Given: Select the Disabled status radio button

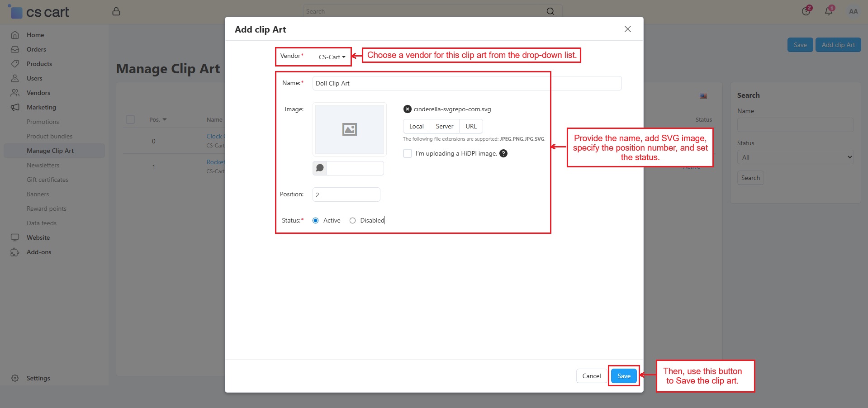Looking at the screenshot, I should (x=352, y=221).
